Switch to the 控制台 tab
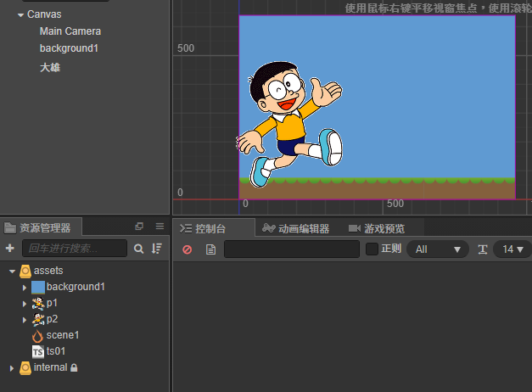Viewport: 532px width, 392px height. 214,228
